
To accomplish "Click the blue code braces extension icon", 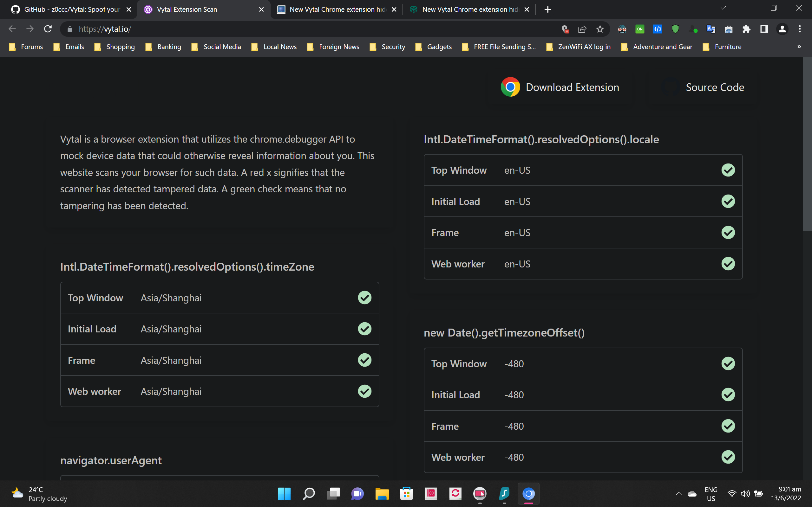I will 657,29.
